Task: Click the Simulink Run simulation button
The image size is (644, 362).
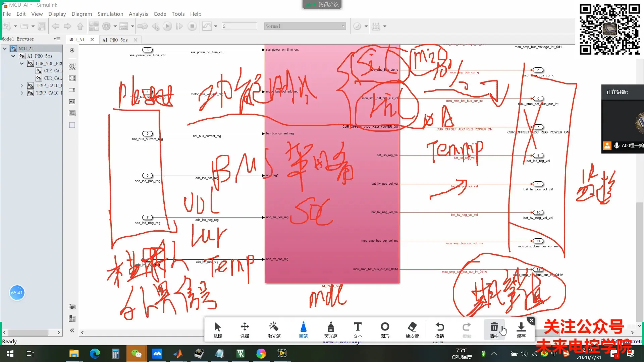Action: [x=167, y=26]
